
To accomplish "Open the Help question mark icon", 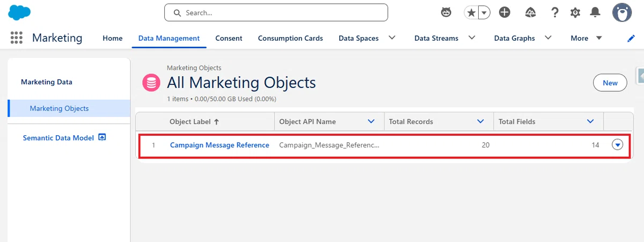I will click(555, 12).
